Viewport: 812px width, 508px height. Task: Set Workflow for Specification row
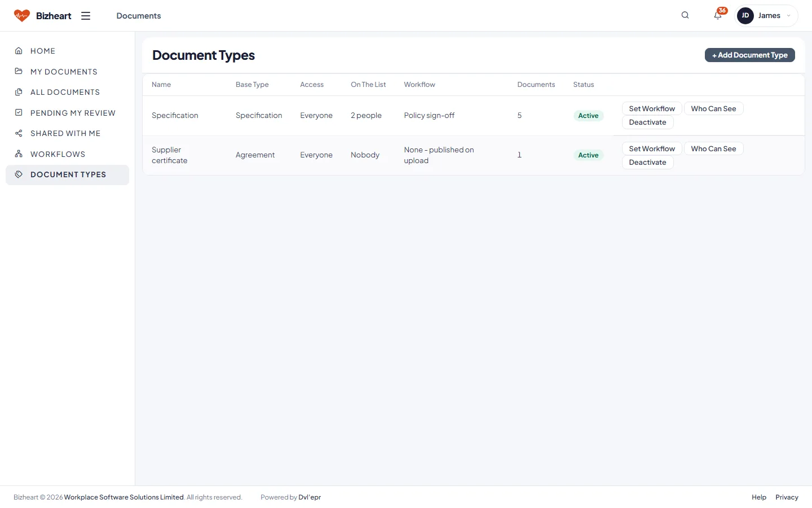(652, 108)
